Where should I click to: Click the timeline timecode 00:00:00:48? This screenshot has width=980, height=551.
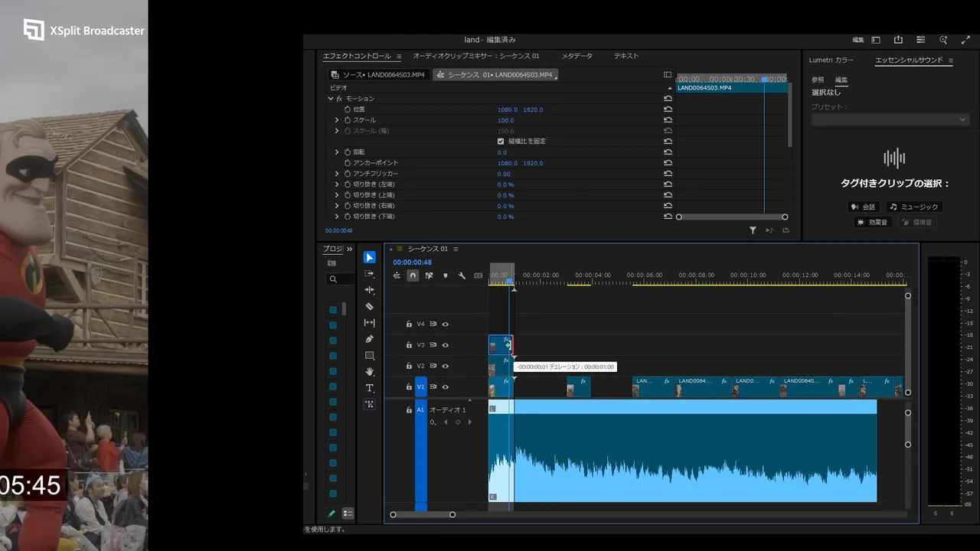click(x=413, y=262)
